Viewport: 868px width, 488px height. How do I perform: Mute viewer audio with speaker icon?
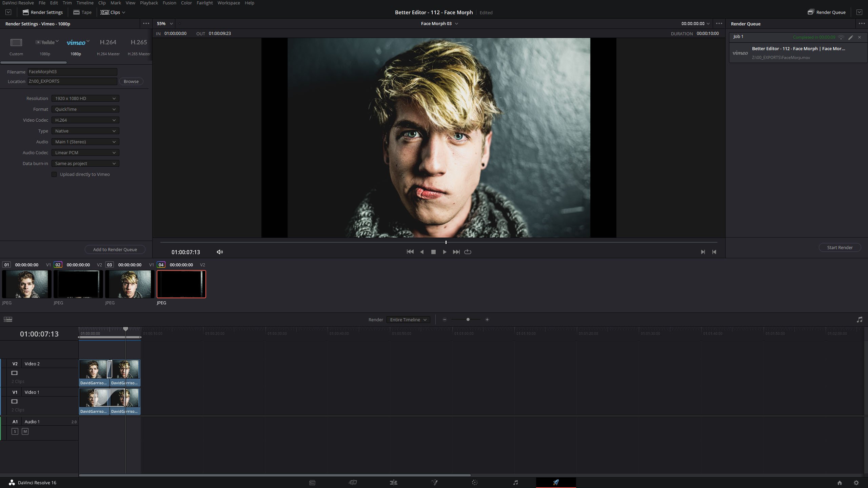(x=220, y=252)
